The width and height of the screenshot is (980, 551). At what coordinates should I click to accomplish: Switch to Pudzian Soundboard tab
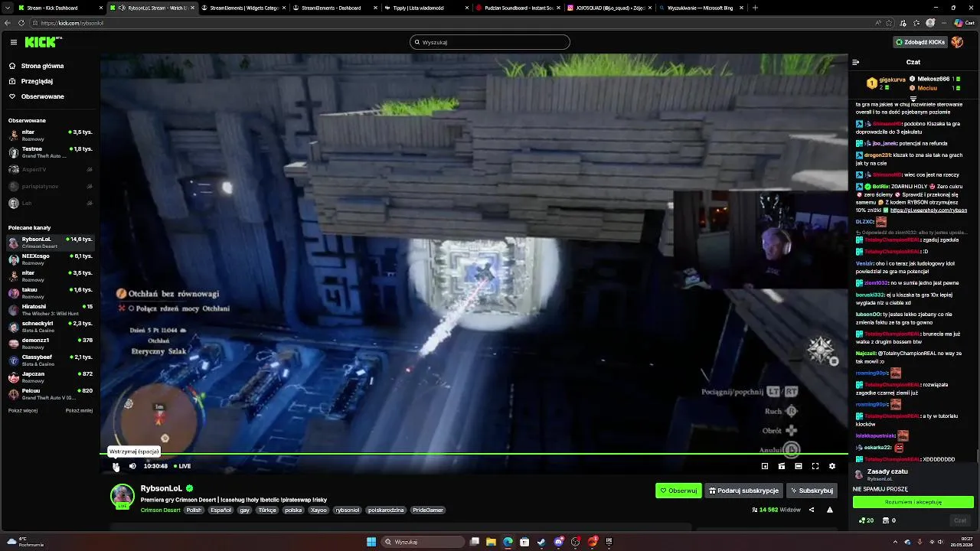518,8
